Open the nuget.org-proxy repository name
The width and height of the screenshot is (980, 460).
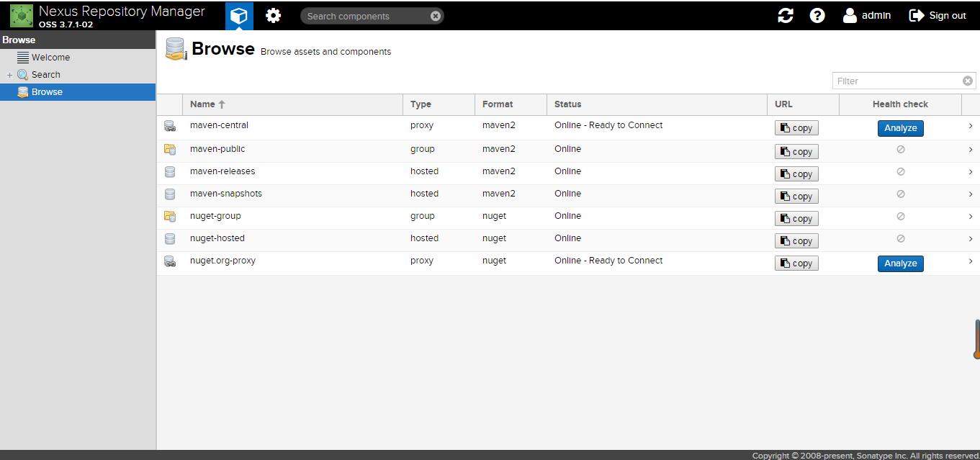222,261
